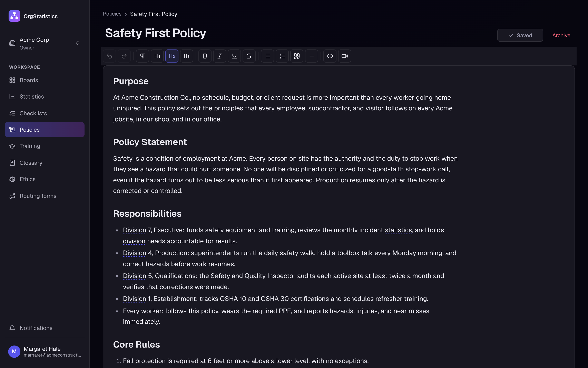Viewport: 588px width, 368px height.
Task: Open the Glossary section
Action: [x=45, y=163]
